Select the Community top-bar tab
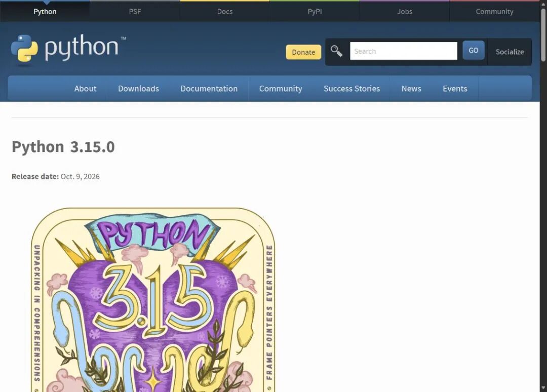This screenshot has width=547, height=392. (x=494, y=12)
